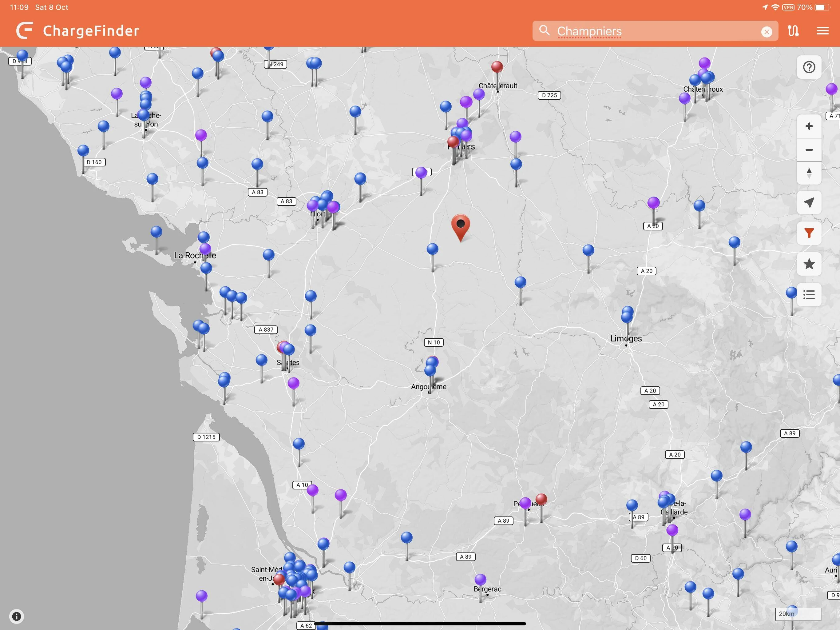Click the search magnifier icon
Screen dimensions: 840x630
[544, 30]
